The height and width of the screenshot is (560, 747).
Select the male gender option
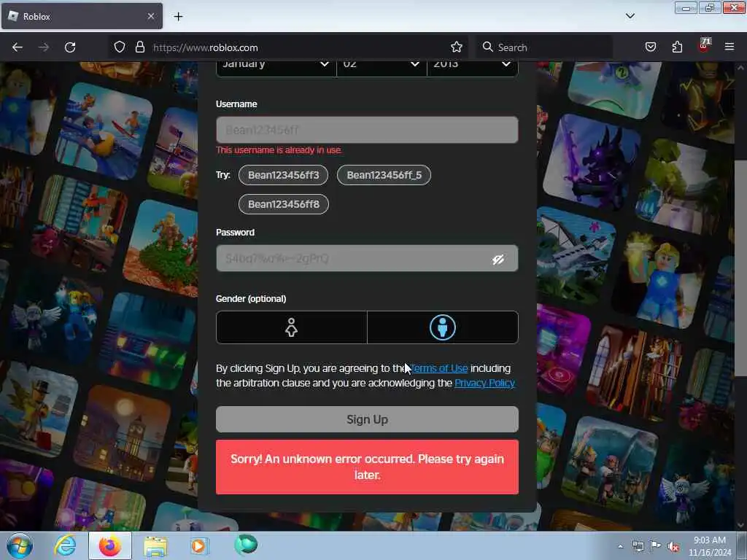(x=443, y=327)
